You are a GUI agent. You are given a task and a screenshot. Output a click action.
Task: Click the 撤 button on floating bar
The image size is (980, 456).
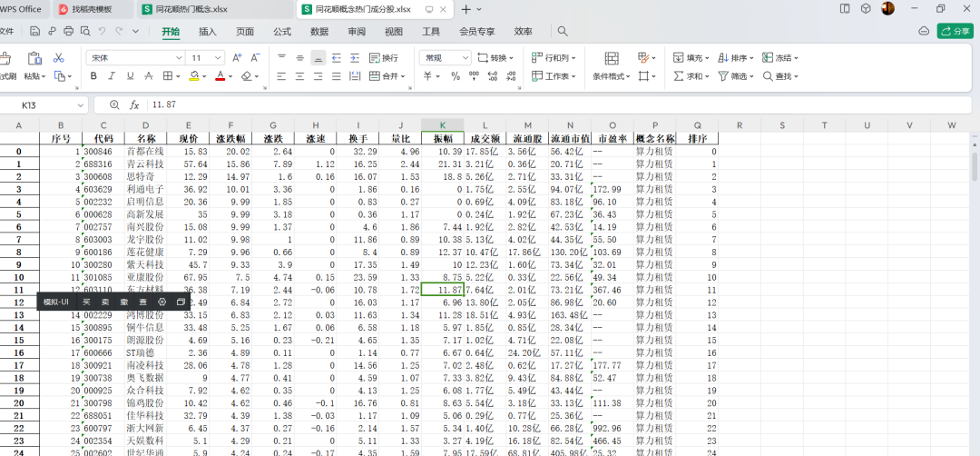point(123,302)
